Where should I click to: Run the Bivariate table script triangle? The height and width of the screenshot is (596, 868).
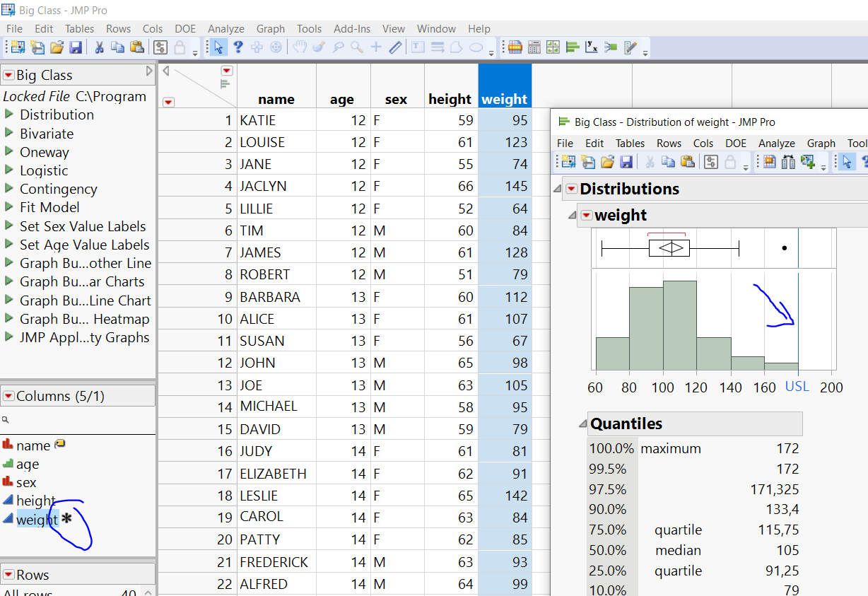pyautogui.click(x=9, y=134)
